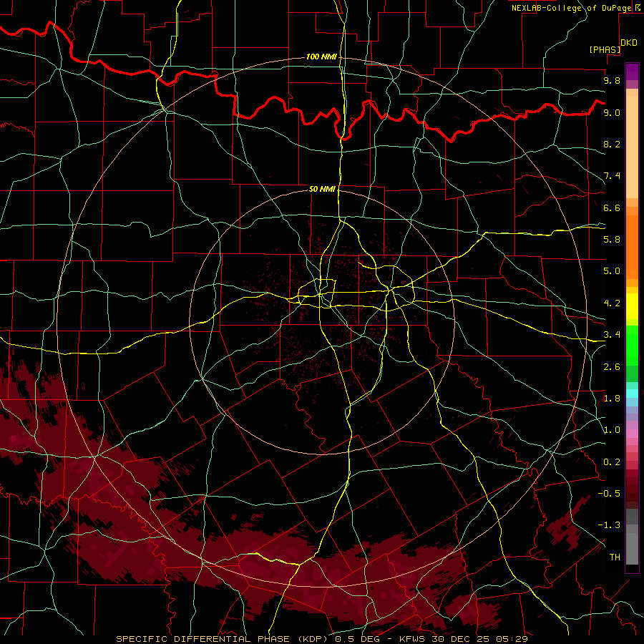Click the [PHAS] units label

coord(605,49)
